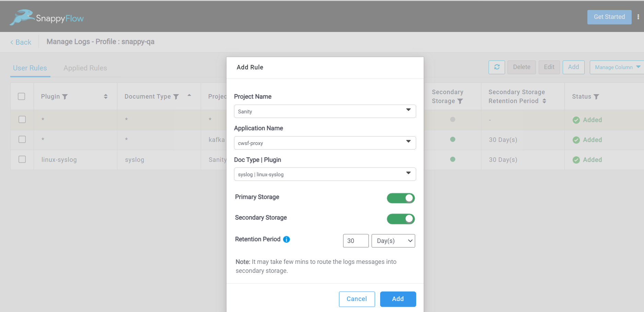
Task: Click the Add Rule dialog title
Action: [250, 67]
